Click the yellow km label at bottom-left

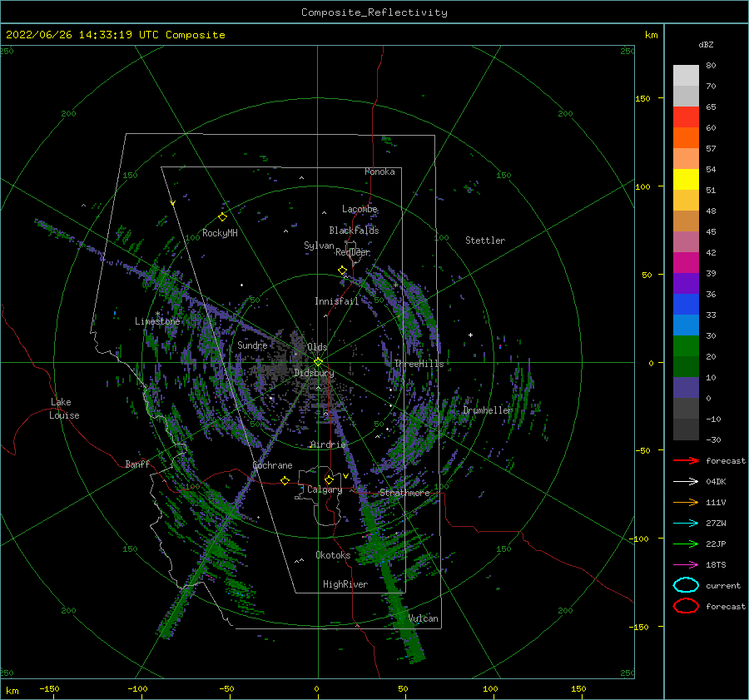point(12,691)
